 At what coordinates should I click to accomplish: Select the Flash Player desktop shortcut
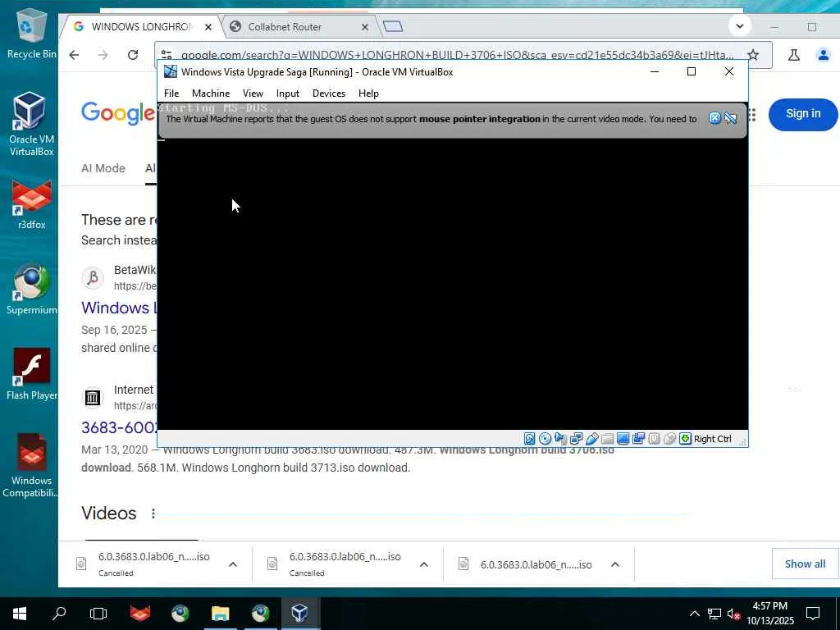[31, 374]
